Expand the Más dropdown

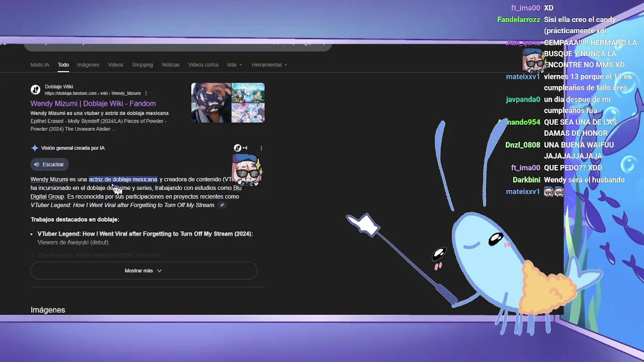click(x=234, y=65)
